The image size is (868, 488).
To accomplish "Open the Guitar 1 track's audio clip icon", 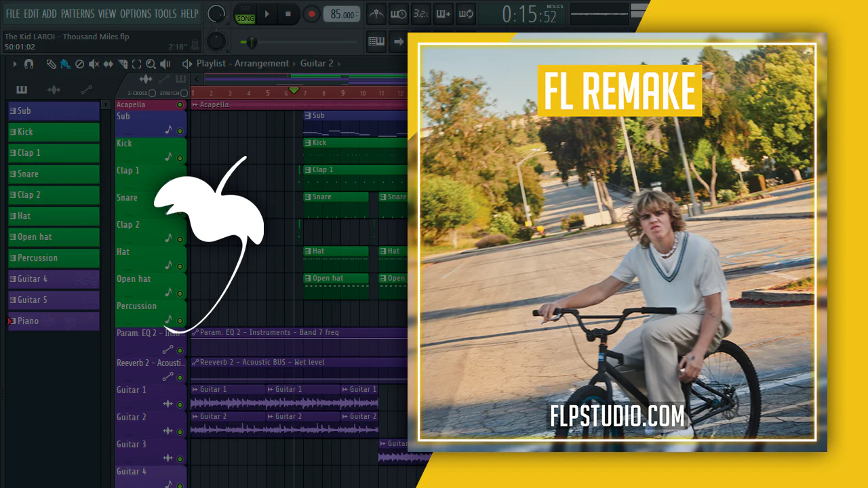I will tap(168, 404).
